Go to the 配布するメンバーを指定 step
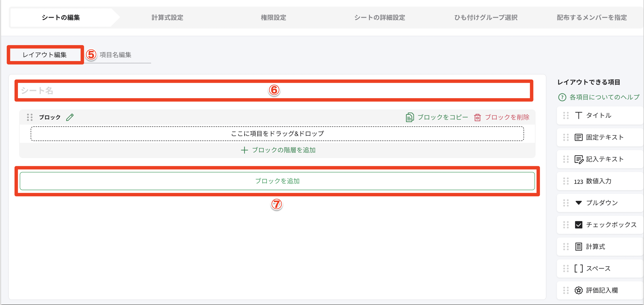644x305 pixels. click(x=592, y=17)
